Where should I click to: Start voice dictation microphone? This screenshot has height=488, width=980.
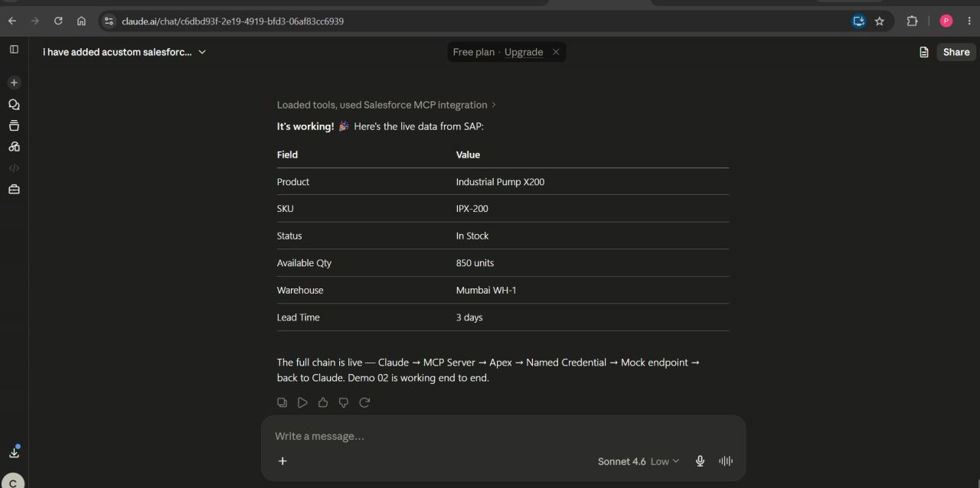click(700, 460)
